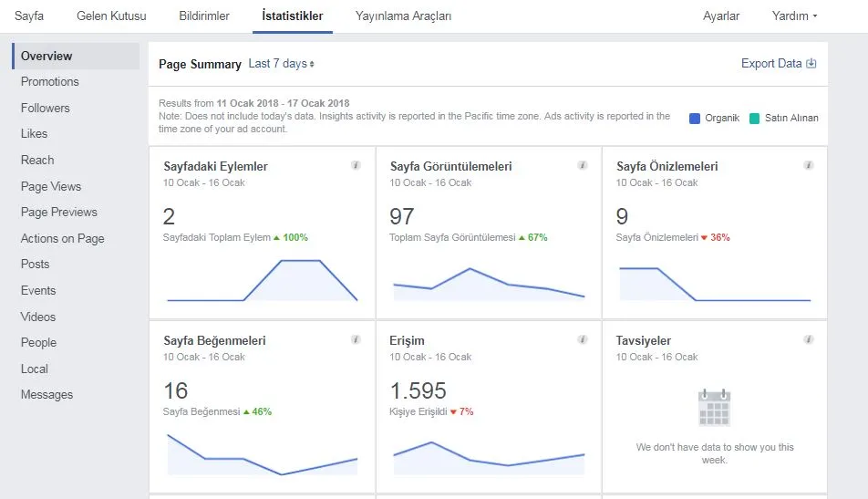Image resolution: width=868 pixels, height=499 pixels.
Task: Open Ayarlar settings link
Action: (720, 16)
